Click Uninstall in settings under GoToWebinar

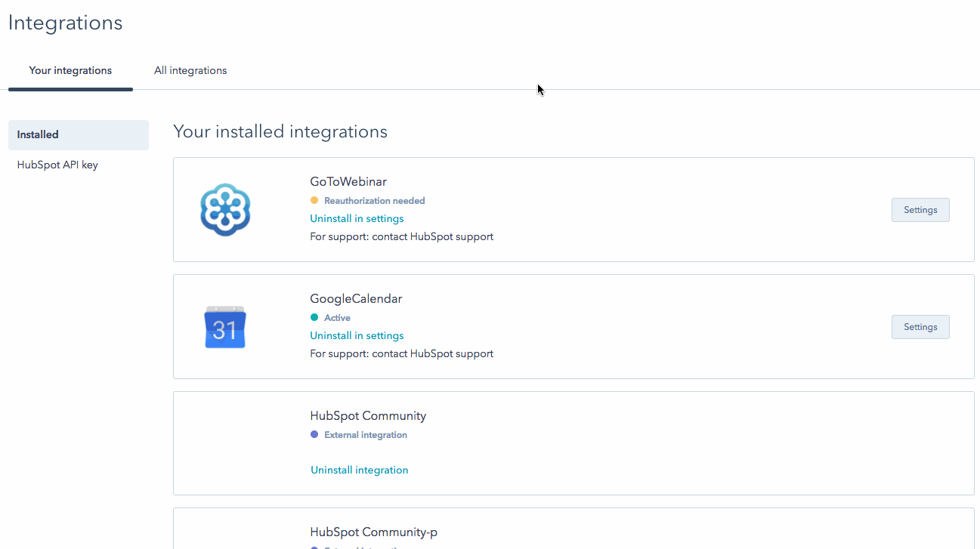pyautogui.click(x=357, y=218)
